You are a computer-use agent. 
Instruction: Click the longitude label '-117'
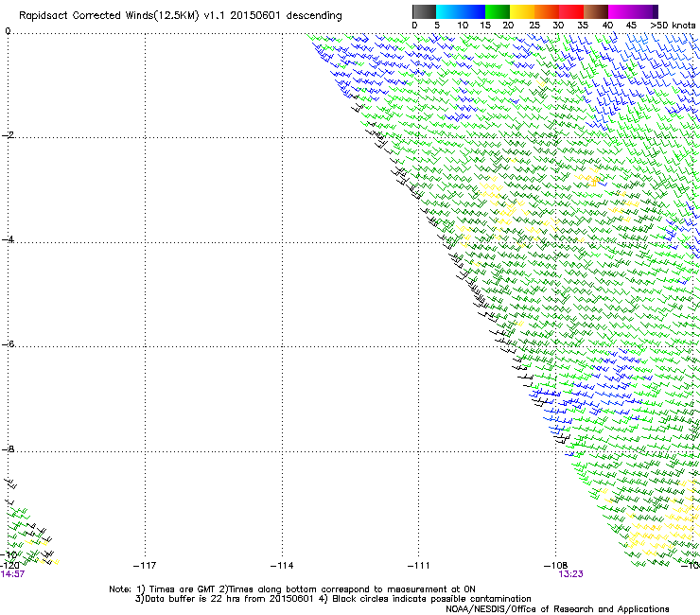(145, 566)
